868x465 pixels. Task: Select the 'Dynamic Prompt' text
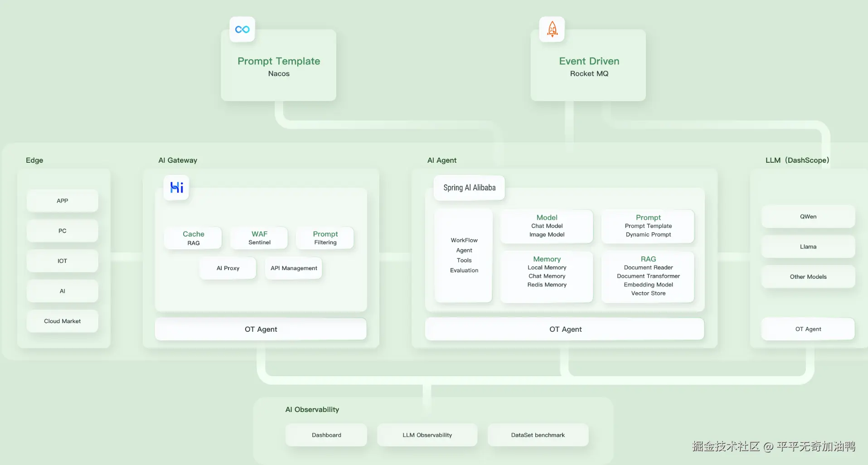point(648,235)
